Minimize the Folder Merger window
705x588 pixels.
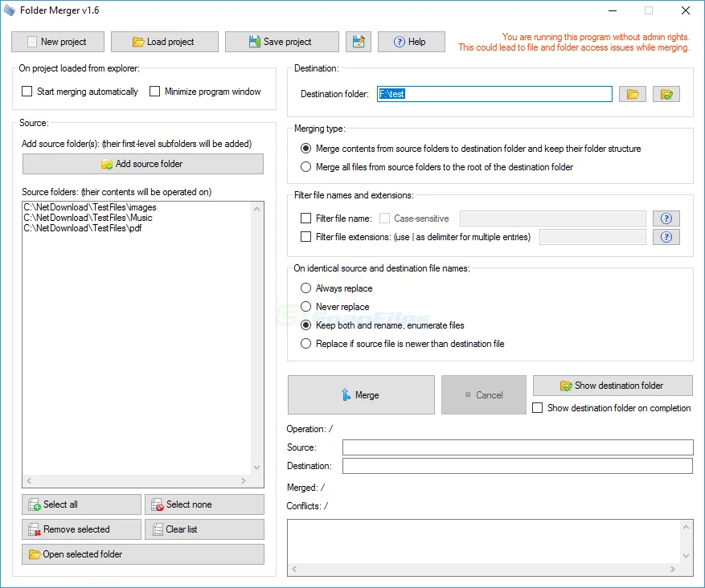click(x=613, y=10)
